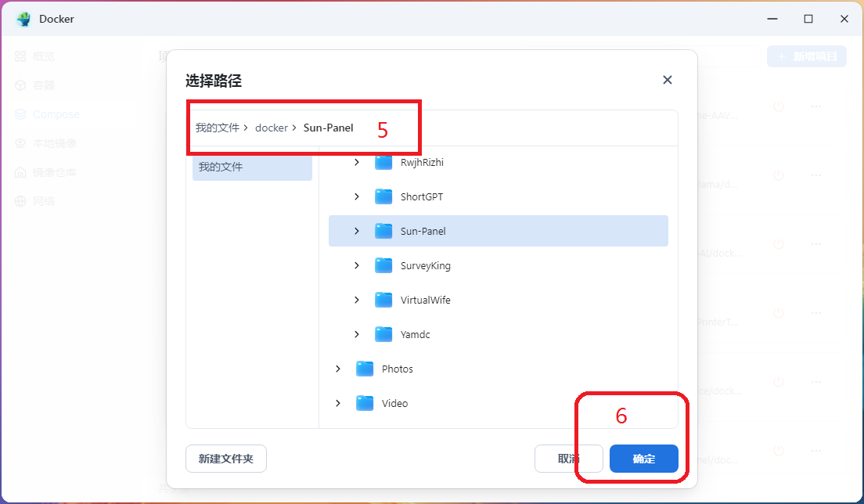Open the 概览 overview section

coord(39,56)
